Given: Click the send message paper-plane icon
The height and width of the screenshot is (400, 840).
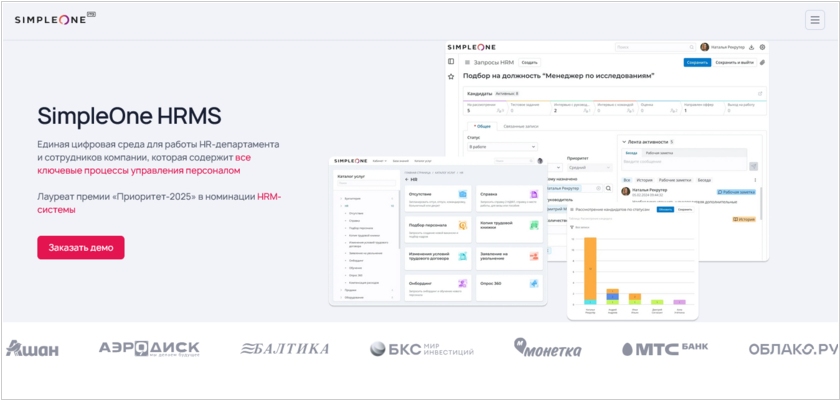Looking at the screenshot, I should click(x=753, y=166).
